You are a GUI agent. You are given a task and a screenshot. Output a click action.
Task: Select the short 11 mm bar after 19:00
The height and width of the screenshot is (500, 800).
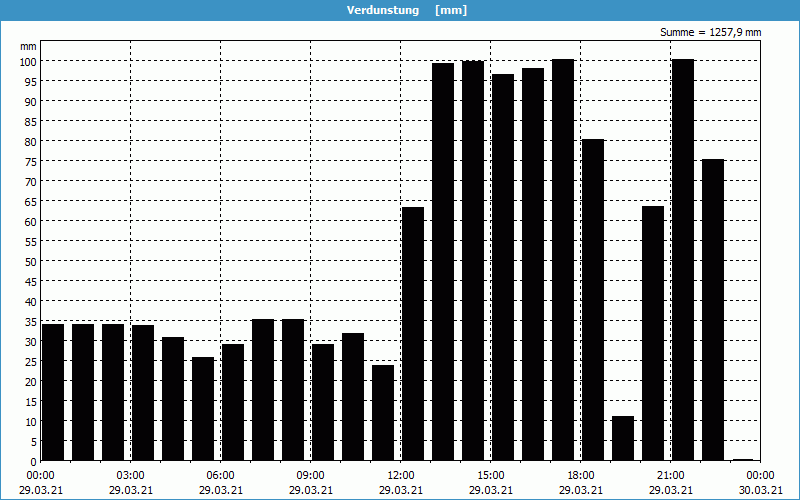tap(623, 438)
